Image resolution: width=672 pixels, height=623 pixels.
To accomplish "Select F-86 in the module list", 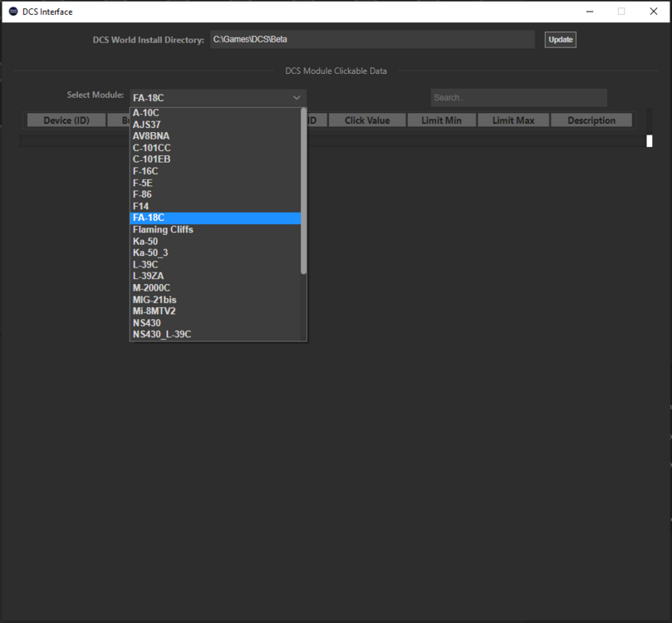I will (215, 194).
